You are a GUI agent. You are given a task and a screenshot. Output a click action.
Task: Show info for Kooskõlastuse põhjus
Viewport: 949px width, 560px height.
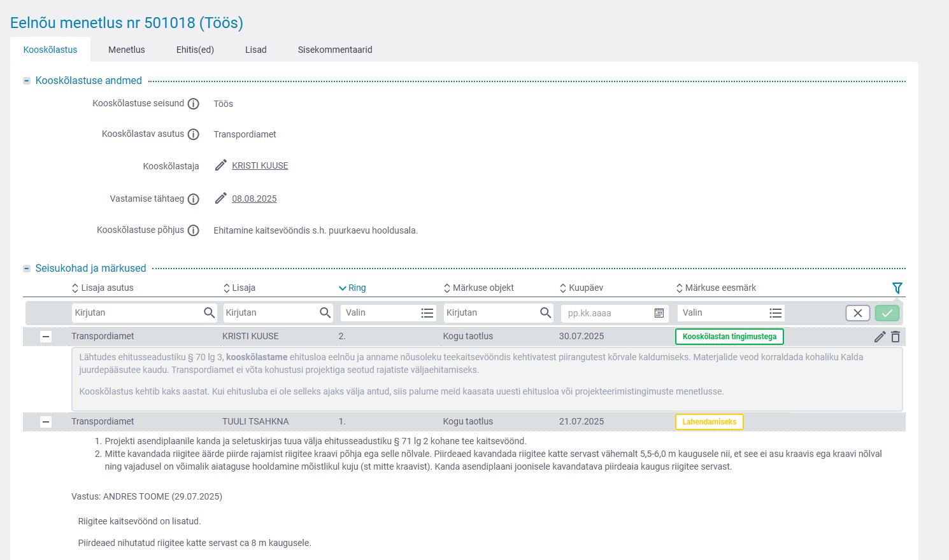194,230
